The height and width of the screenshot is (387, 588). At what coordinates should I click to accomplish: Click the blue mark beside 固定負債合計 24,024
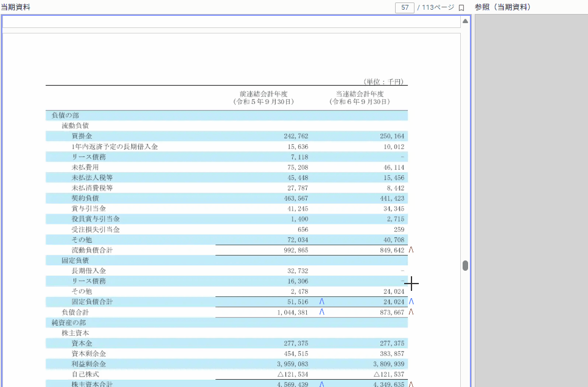[411, 301]
